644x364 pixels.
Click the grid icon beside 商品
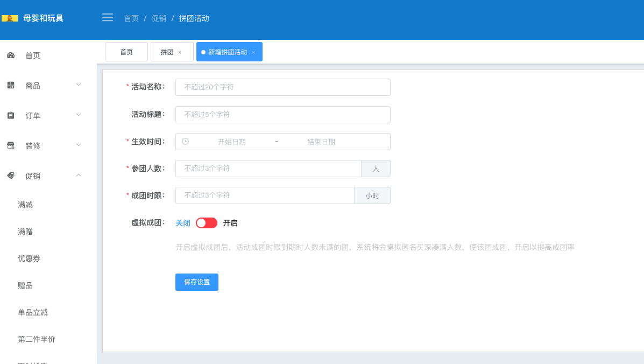point(11,85)
